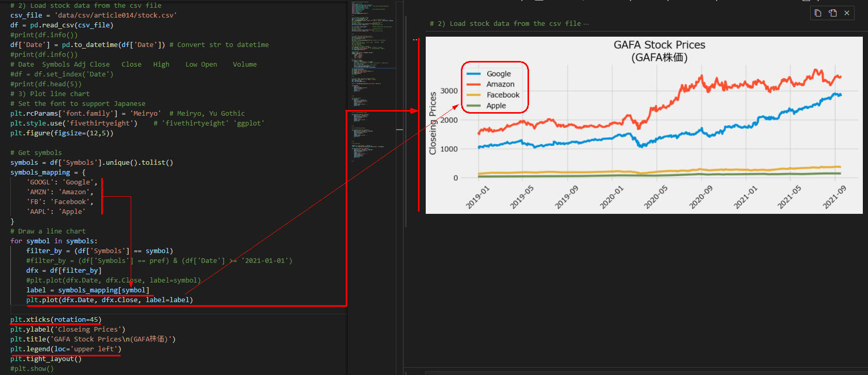
Task: Click the 'FB': 'Facebook' mapping entry
Action: coord(60,202)
